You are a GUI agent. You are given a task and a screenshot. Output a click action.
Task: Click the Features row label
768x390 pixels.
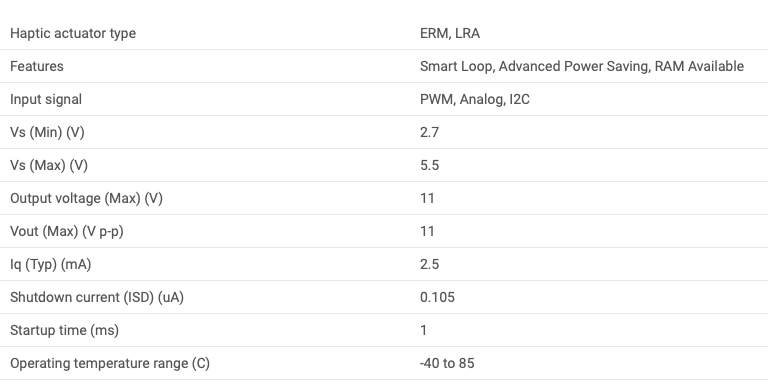(x=37, y=66)
